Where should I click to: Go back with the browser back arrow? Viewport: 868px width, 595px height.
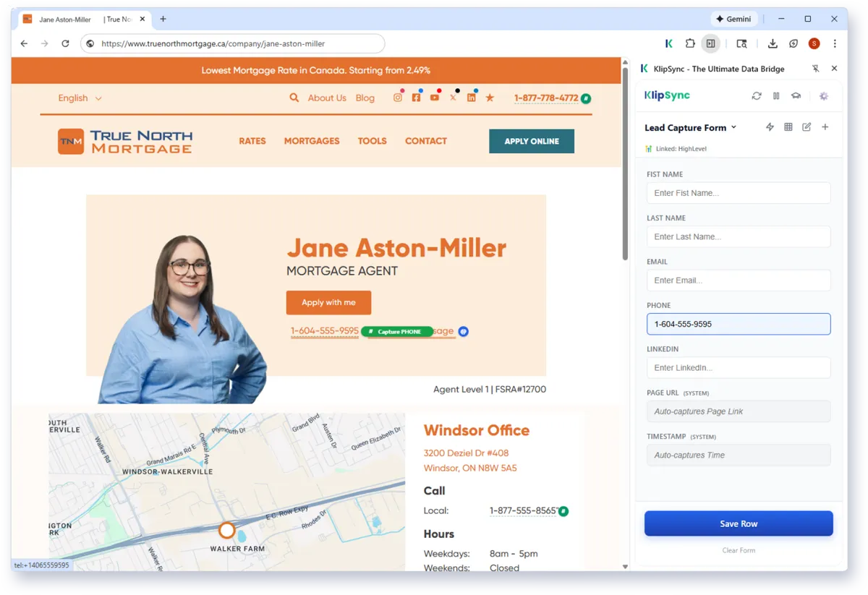(x=24, y=43)
